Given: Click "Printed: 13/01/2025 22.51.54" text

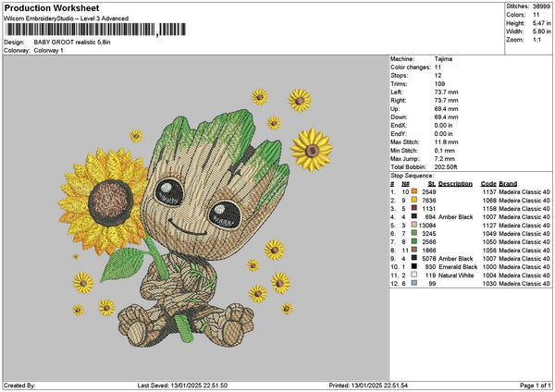Looking at the screenshot, I should (368, 386).
